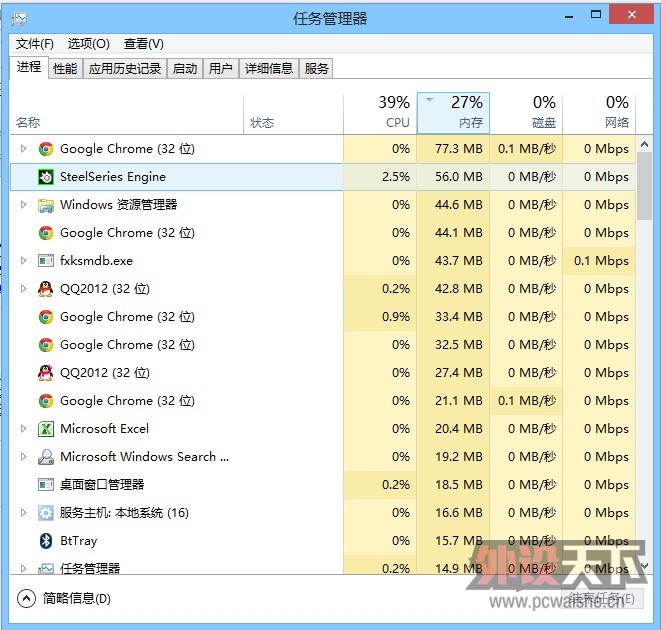Click the 任务管理器 process row icon
The width and height of the screenshot is (661, 630).
(46, 568)
